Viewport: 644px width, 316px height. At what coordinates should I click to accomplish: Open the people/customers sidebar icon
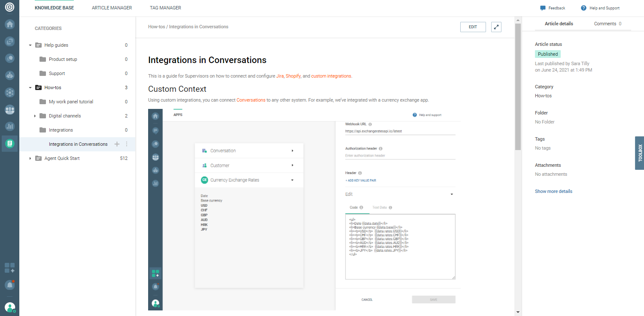(9, 109)
